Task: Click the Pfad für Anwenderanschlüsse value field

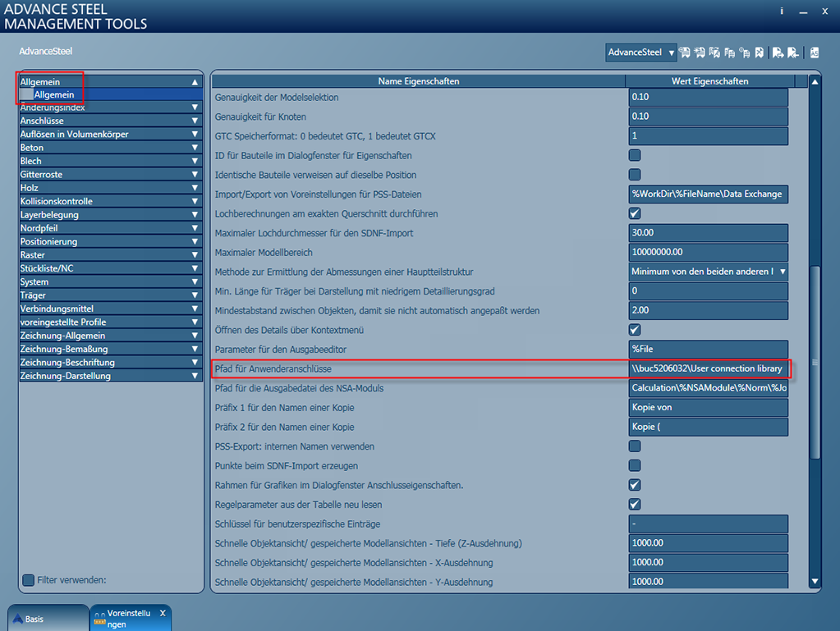Action: coord(709,368)
